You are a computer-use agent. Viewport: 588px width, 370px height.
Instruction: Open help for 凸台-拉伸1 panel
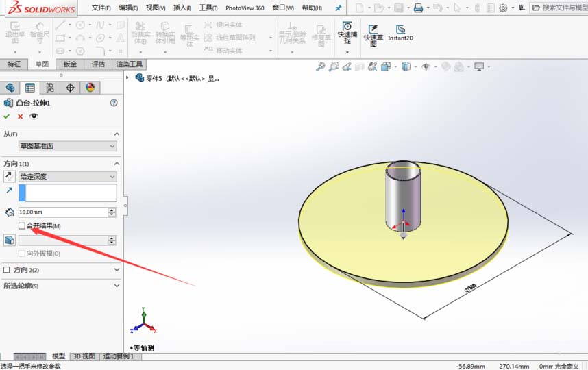coord(114,103)
